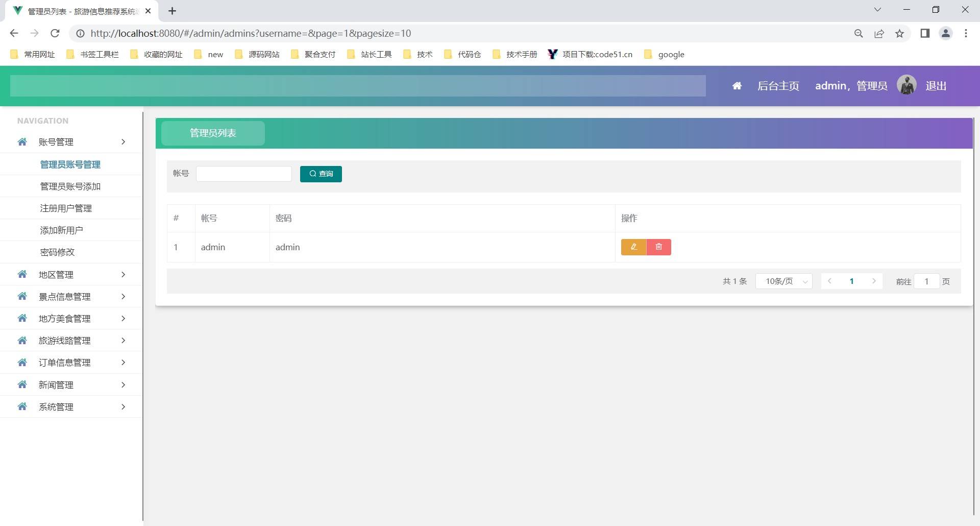Click the admin avatar picture

(x=906, y=85)
